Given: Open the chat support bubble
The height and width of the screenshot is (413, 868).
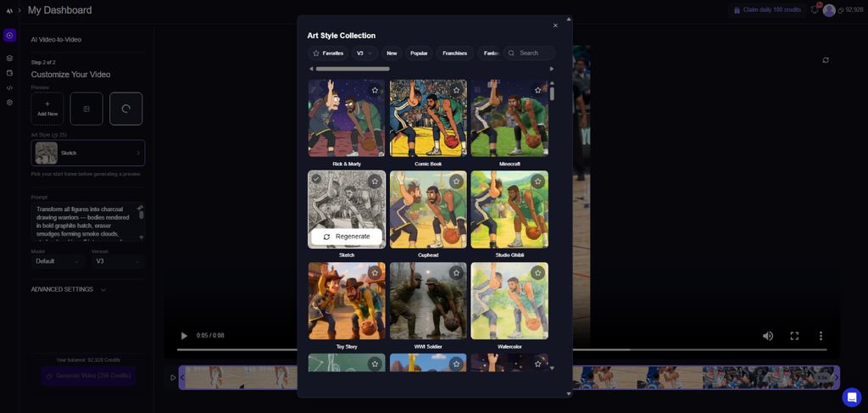Looking at the screenshot, I should (x=851, y=397).
